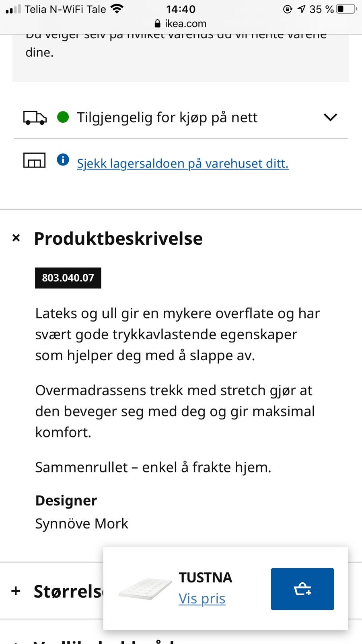Expand the Størrelse section with plus sign
Image resolution: width=362 pixels, height=644 pixels.
[x=16, y=591]
